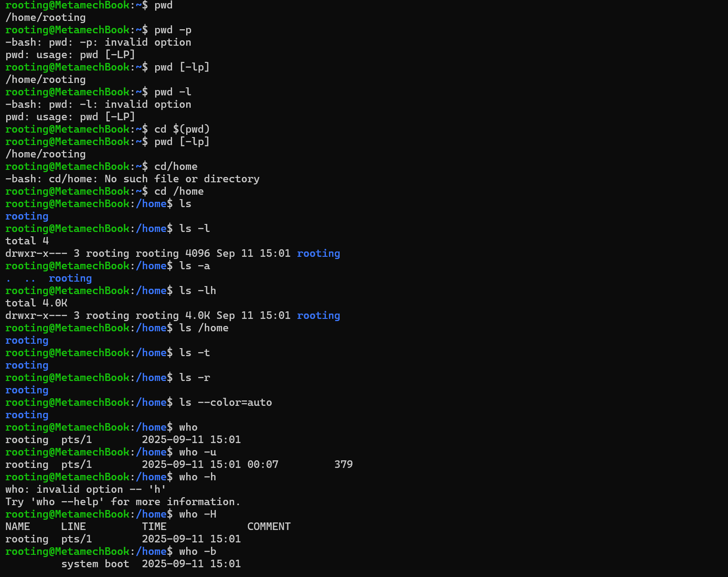The width and height of the screenshot is (728, 577).
Task: Click the blue 'rooting' below 'ls --color=auto'
Action: [27, 415]
